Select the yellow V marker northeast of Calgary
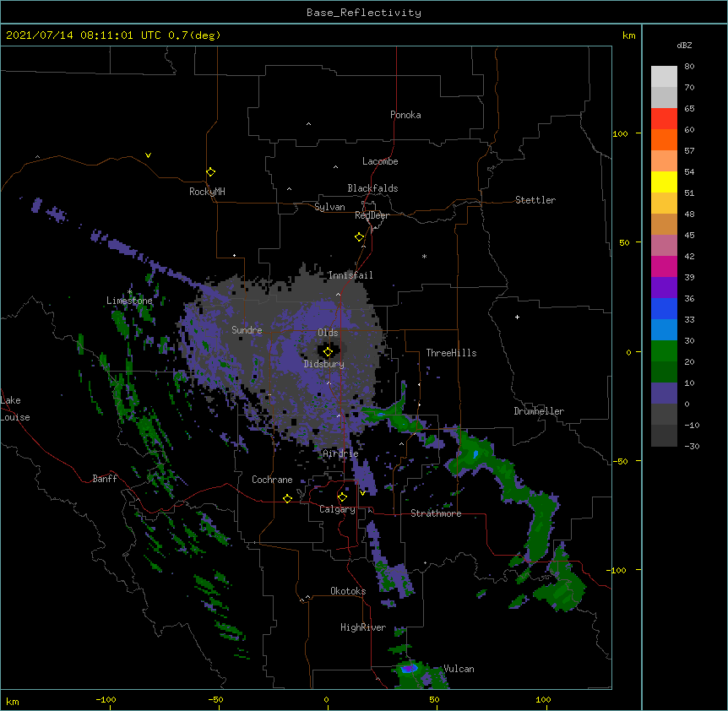 point(362,492)
